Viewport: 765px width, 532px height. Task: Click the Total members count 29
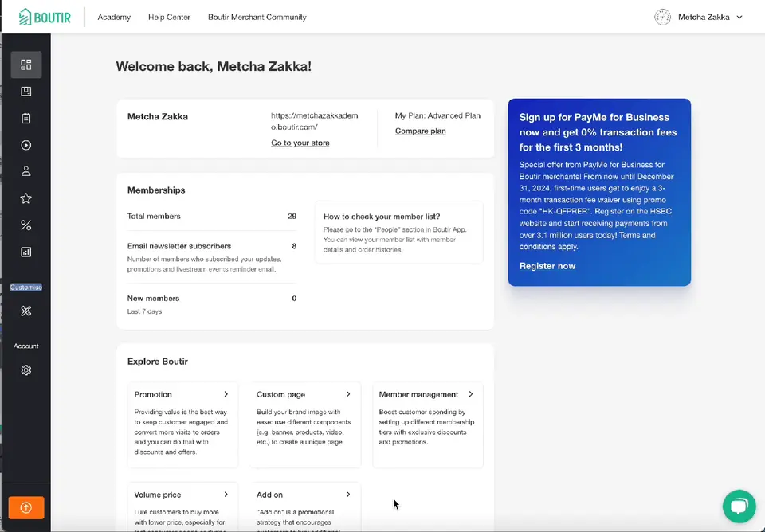click(x=292, y=216)
